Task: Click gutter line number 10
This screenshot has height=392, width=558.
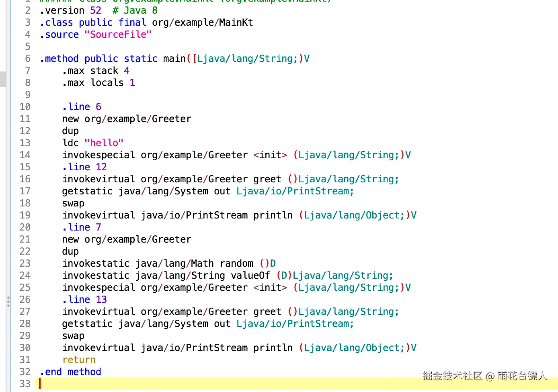Action: point(25,107)
